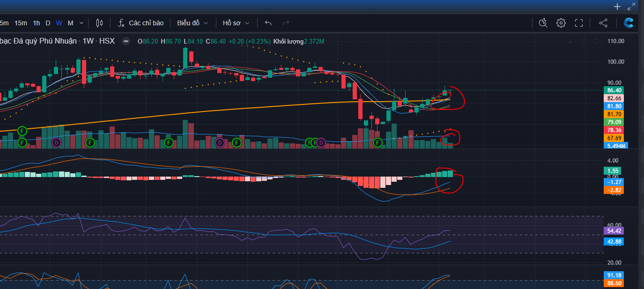
Task: Enter fullscreen chart mode
Action: click(578, 23)
